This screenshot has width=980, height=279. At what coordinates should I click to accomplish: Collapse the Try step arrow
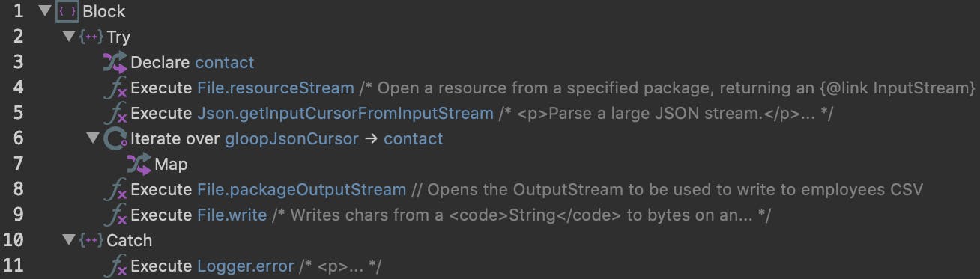[69, 37]
